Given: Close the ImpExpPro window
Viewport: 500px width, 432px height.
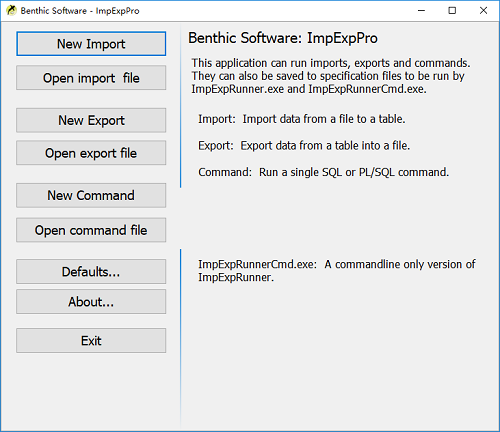Looking at the screenshot, I should pyautogui.click(x=483, y=11).
